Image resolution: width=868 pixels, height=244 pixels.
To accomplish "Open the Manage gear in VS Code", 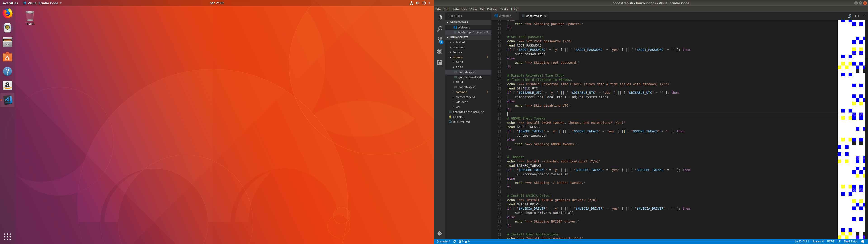I will (x=439, y=233).
